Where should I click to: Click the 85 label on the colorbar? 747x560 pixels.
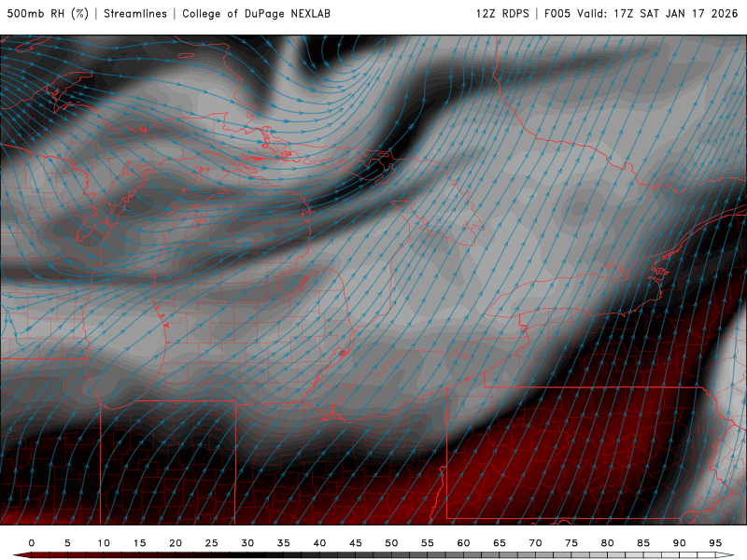tap(643, 543)
